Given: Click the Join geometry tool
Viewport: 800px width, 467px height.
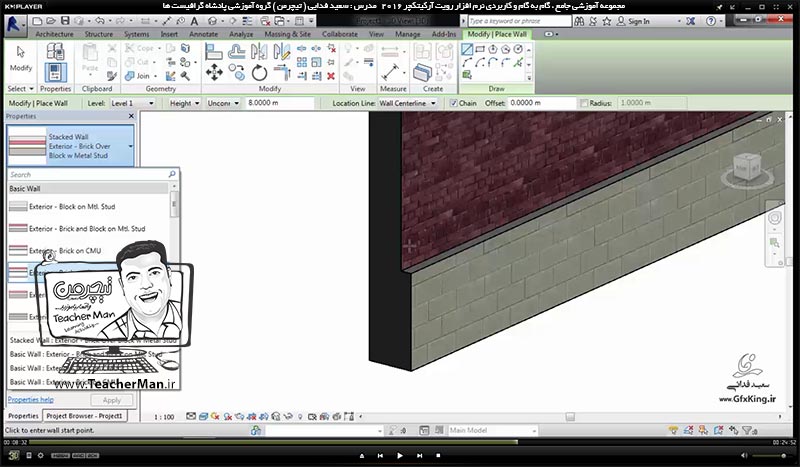Looking at the screenshot, I should tap(138, 76).
